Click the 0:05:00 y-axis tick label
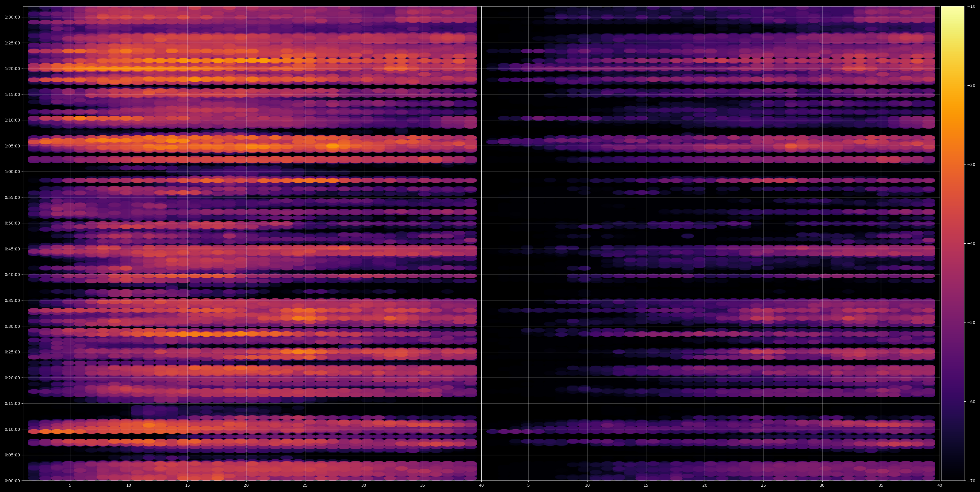The width and height of the screenshot is (980, 492). (x=13, y=455)
